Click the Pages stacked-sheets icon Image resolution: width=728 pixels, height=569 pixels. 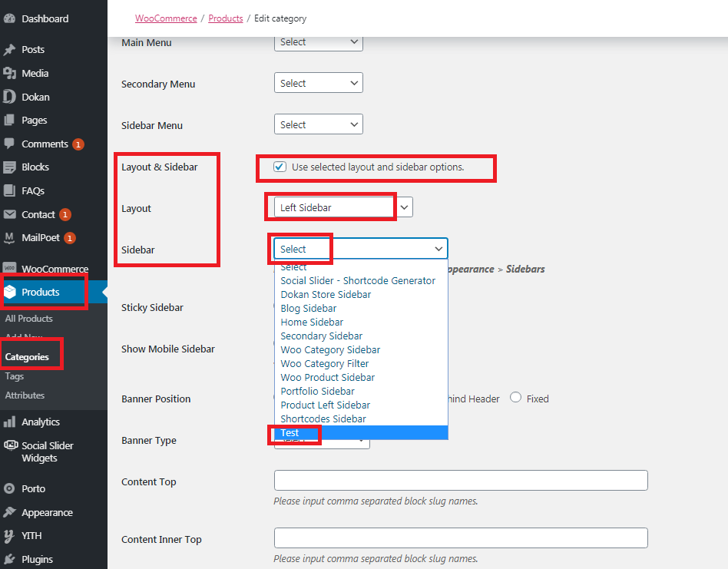click(x=9, y=121)
